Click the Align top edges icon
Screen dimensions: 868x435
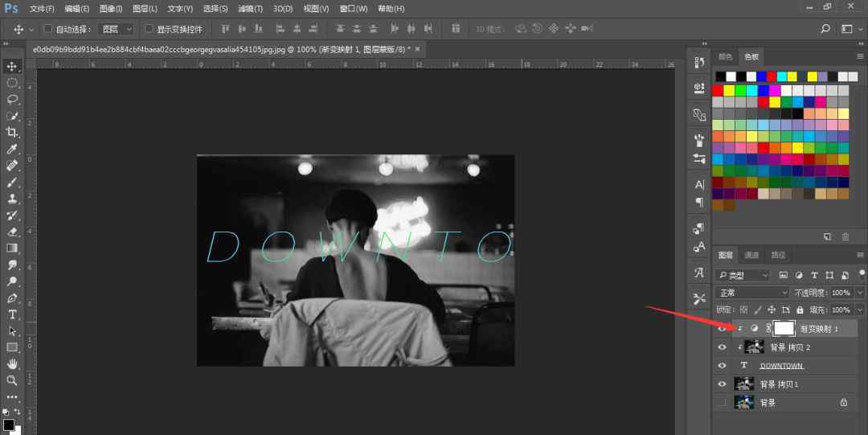click(225, 29)
